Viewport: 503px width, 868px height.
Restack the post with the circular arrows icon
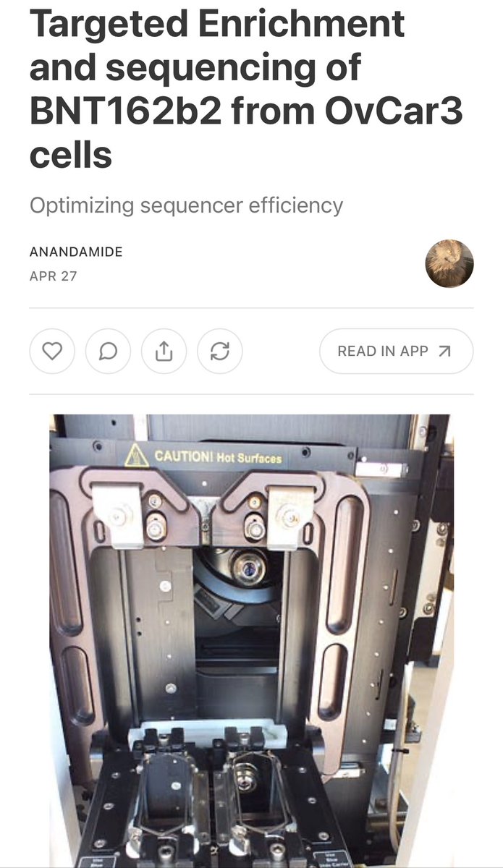click(x=220, y=352)
